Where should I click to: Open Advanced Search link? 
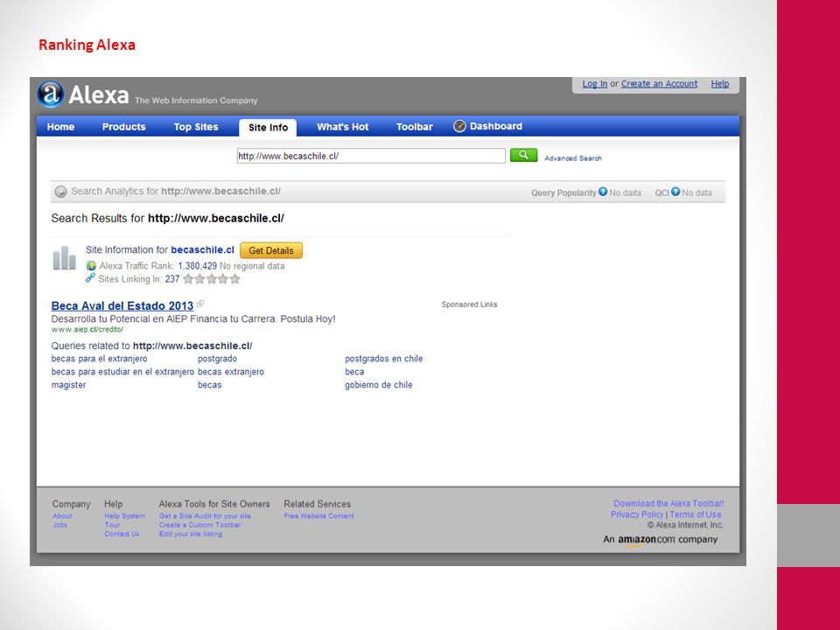tap(573, 158)
